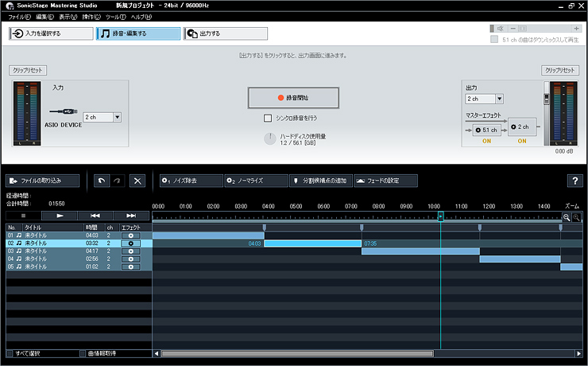Open effect settings gear for track 03
Screen dimensions: 588x366
(130, 251)
